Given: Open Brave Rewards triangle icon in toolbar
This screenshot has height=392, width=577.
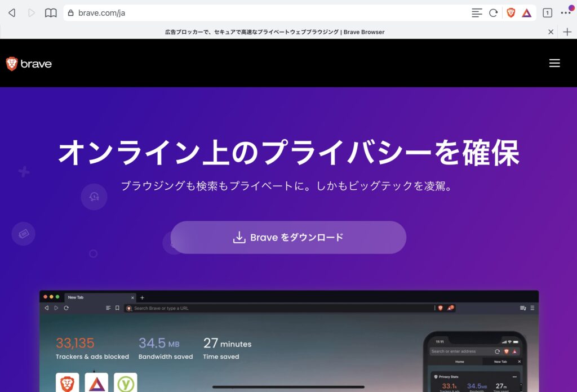Looking at the screenshot, I should pos(527,14).
